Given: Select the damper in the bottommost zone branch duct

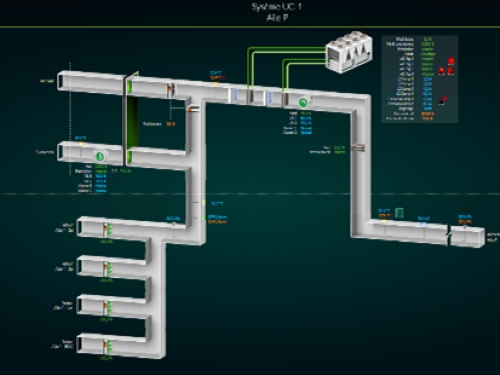Looking at the screenshot, I should [x=106, y=347].
